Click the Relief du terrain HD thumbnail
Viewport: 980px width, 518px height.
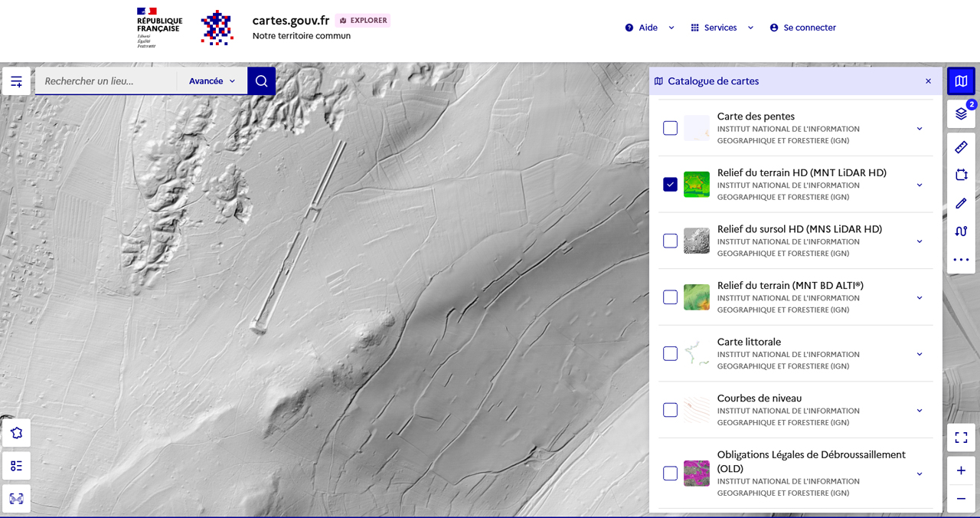[697, 185]
